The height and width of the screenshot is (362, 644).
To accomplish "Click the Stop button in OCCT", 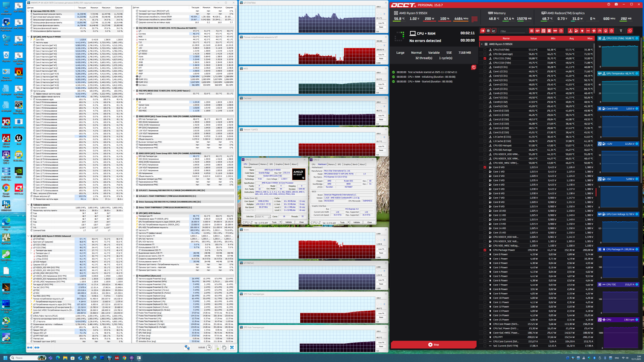I will pyautogui.click(x=433, y=345).
